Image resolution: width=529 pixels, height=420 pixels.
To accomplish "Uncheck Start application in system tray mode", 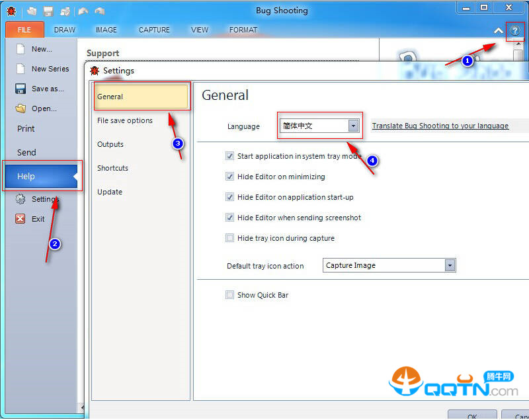I will [230, 156].
